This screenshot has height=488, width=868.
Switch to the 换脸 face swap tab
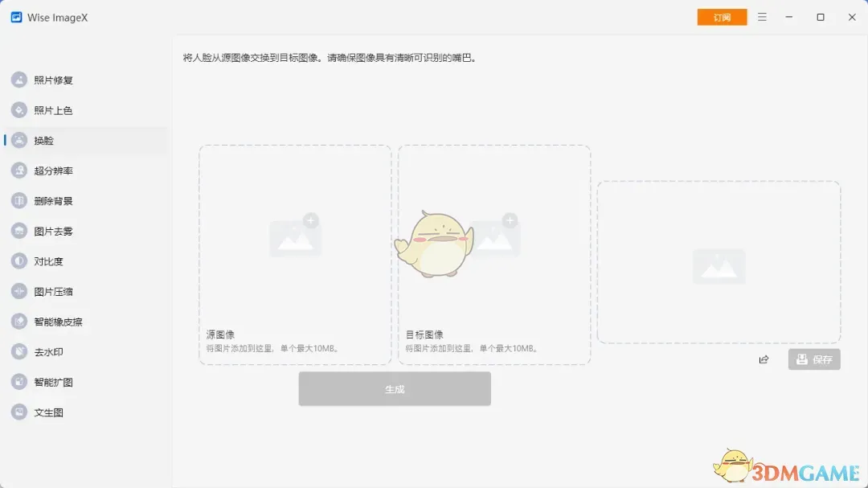click(x=44, y=141)
